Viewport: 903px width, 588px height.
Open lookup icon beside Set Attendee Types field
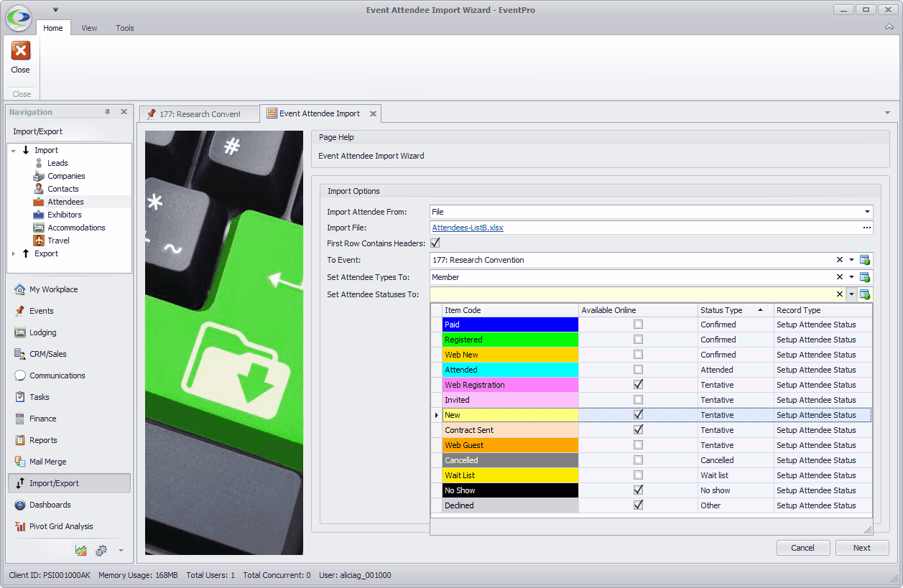pyautogui.click(x=865, y=277)
